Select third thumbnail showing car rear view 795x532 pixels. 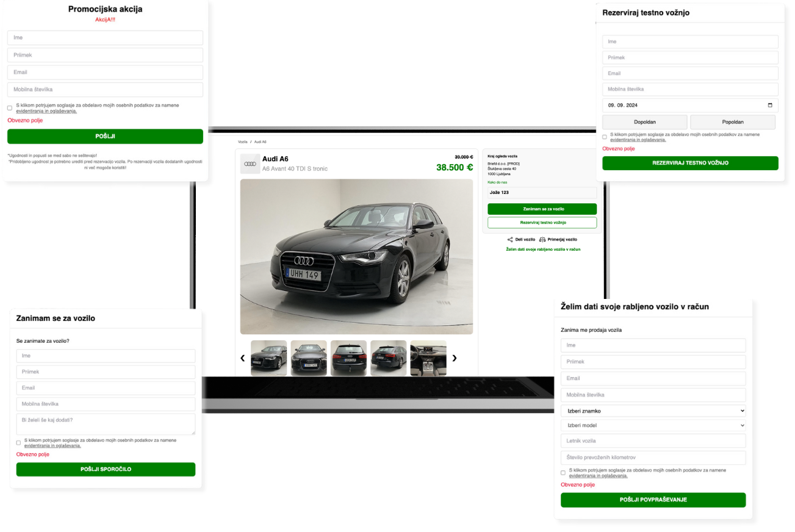(x=348, y=358)
